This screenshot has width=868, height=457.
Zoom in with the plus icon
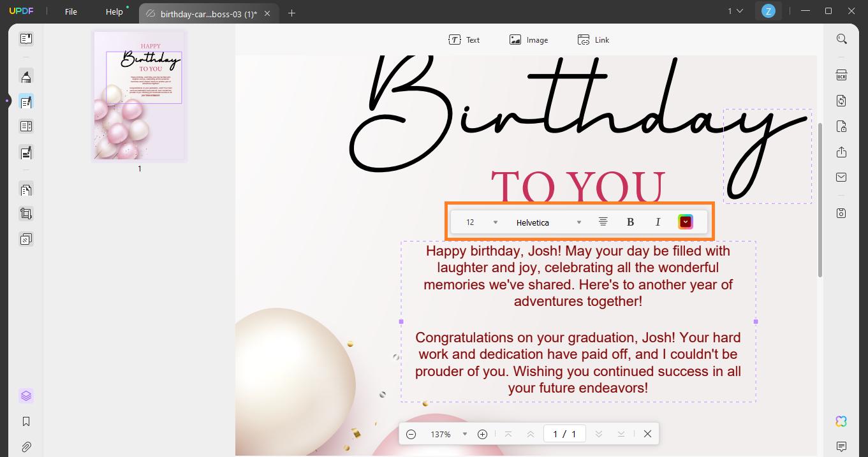pyautogui.click(x=483, y=434)
